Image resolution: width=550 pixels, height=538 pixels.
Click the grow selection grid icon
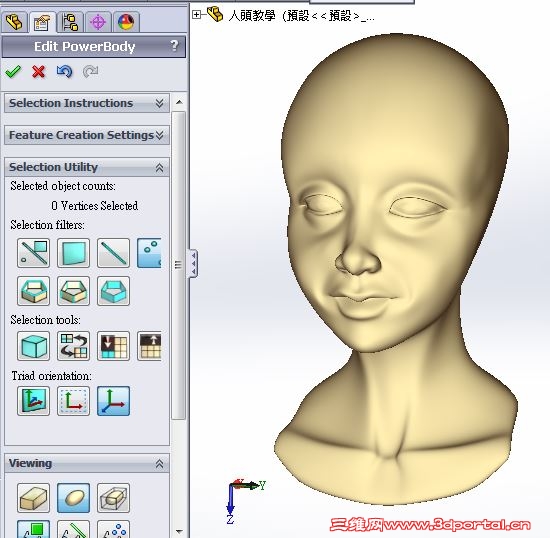[149, 346]
